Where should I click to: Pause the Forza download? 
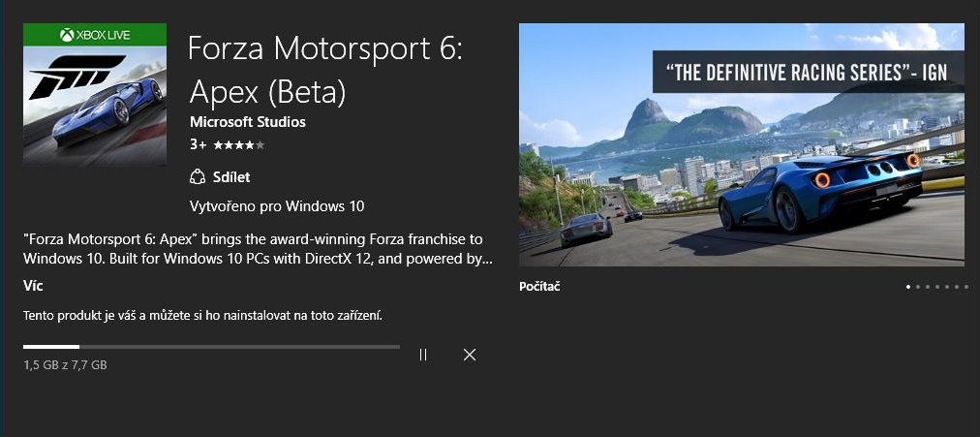423,355
